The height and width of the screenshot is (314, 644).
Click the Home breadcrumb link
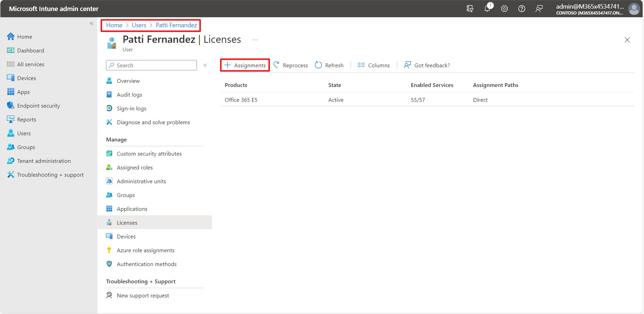114,25
